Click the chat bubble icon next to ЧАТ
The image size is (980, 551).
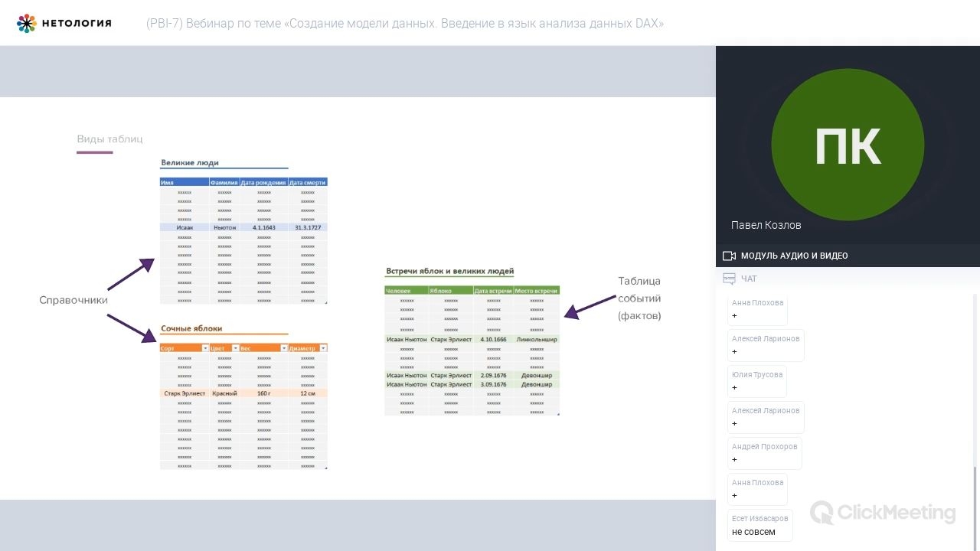click(x=729, y=279)
